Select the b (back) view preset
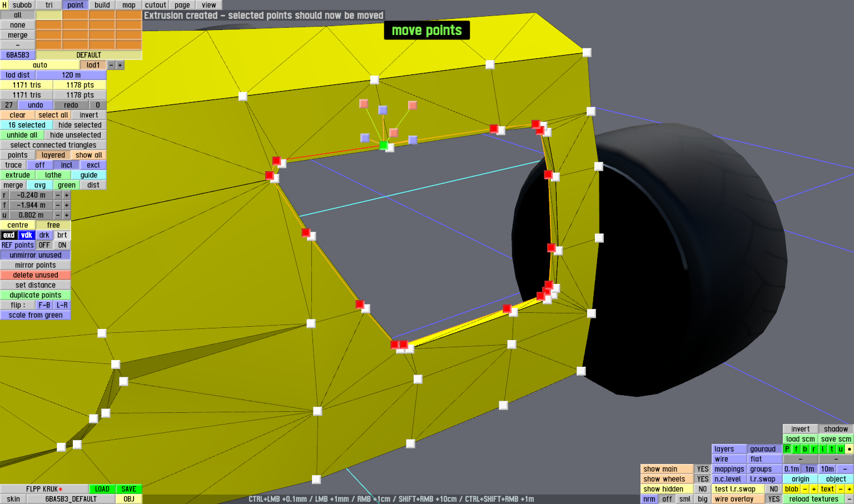 (805, 449)
